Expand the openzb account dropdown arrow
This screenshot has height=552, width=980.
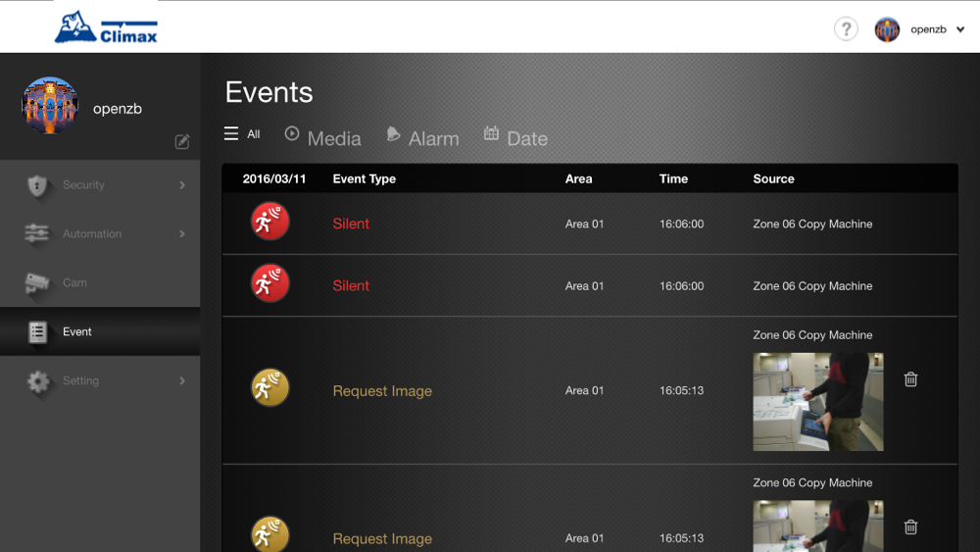pos(960,29)
